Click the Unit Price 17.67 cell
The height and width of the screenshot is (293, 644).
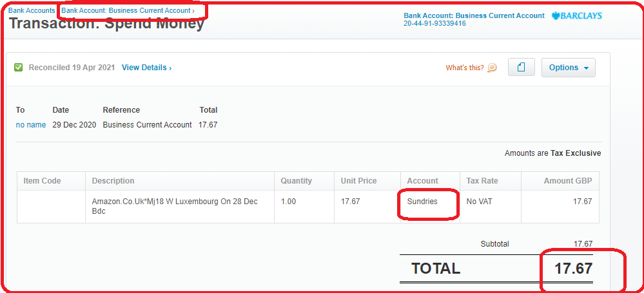[367, 207]
